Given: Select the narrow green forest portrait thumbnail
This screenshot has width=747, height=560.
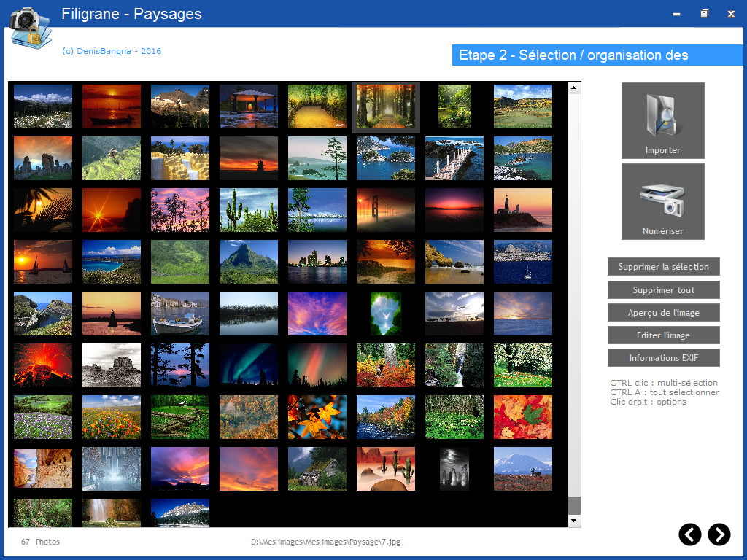Looking at the screenshot, I should [x=454, y=106].
